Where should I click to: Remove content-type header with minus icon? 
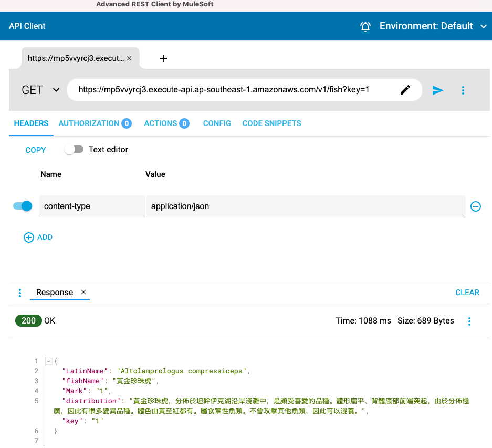point(475,206)
